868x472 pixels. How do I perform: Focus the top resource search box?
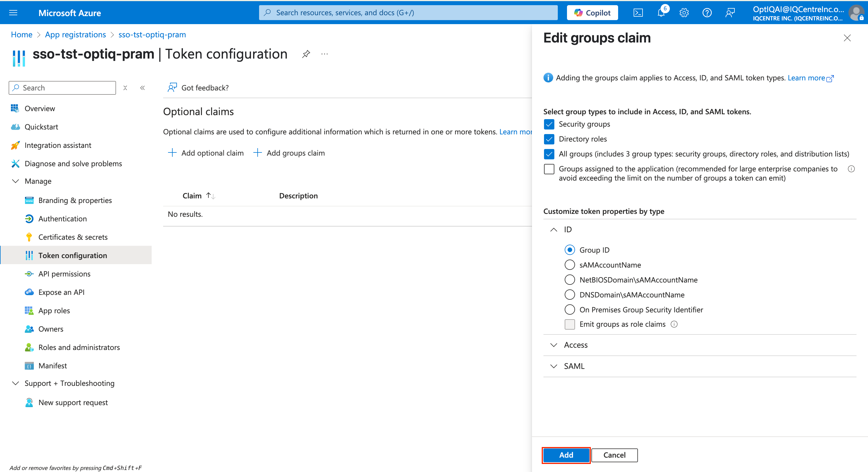coord(408,13)
